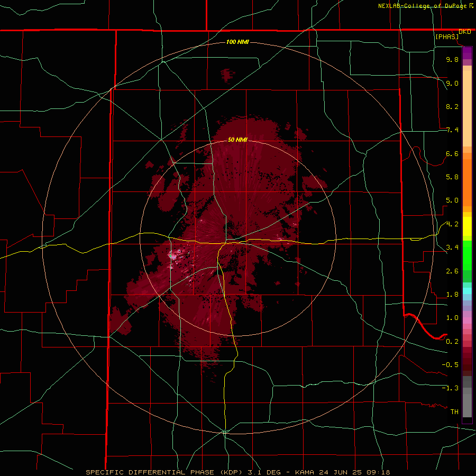
Task: Click the 9.8 value on the scale
Action: pos(452,59)
